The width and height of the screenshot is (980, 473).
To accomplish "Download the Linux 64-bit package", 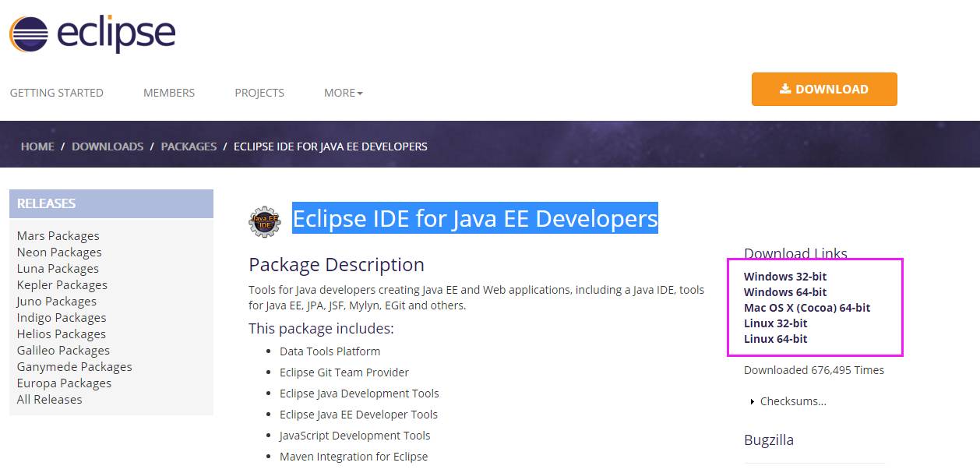I will tap(775, 339).
